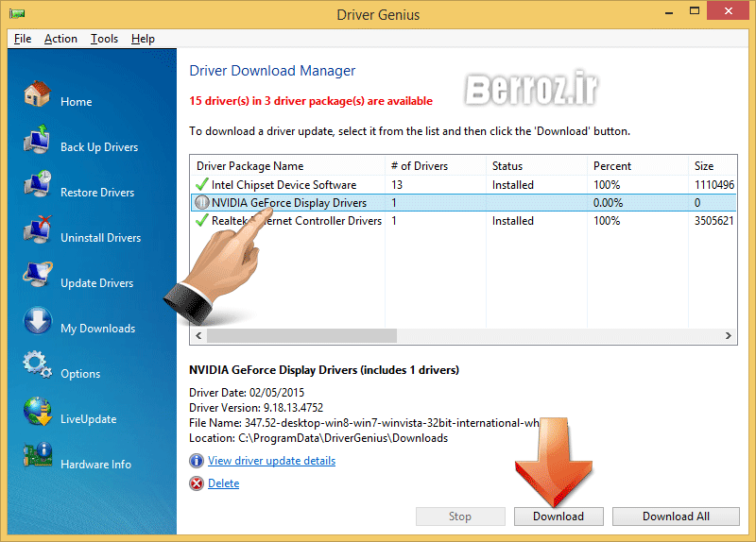Open Update Drivers icon in sidebar

coord(37,278)
